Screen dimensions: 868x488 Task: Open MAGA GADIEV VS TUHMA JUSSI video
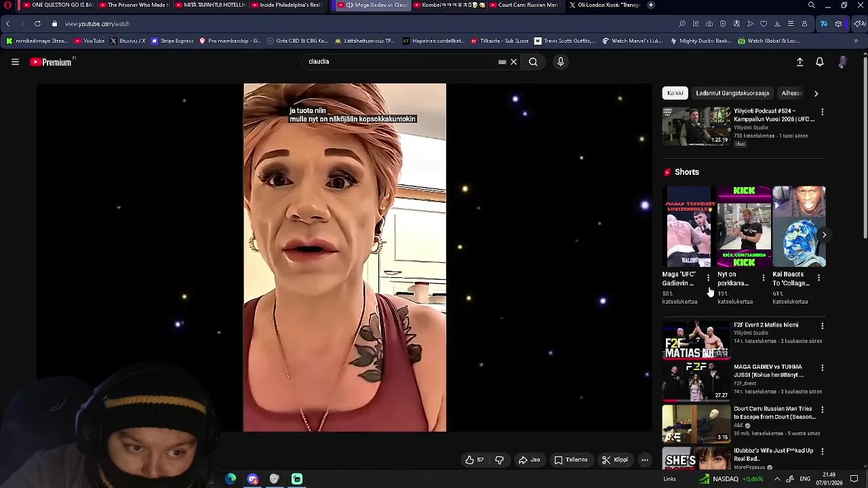pyautogui.click(x=696, y=381)
